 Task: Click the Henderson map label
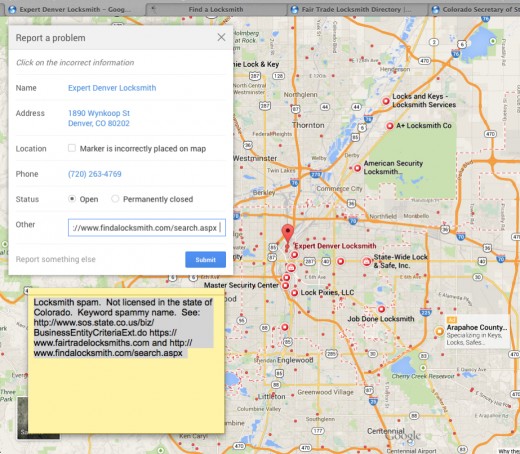tap(395, 69)
